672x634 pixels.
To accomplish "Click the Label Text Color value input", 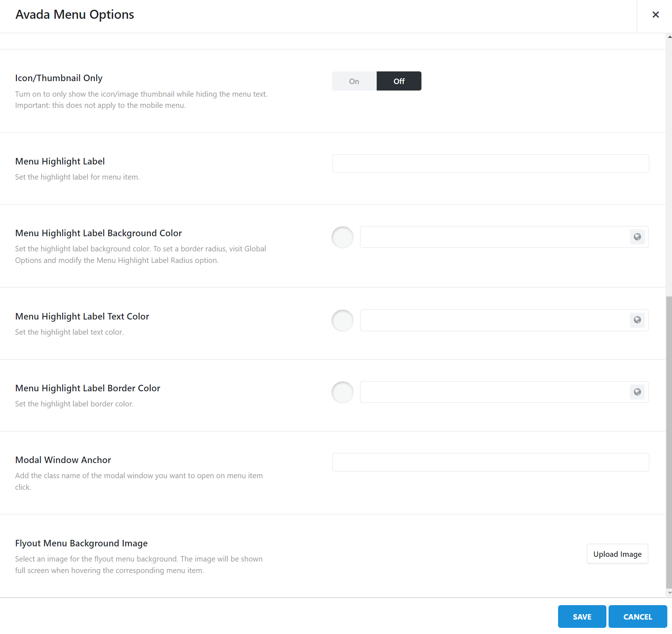I will [x=495, y=320].
